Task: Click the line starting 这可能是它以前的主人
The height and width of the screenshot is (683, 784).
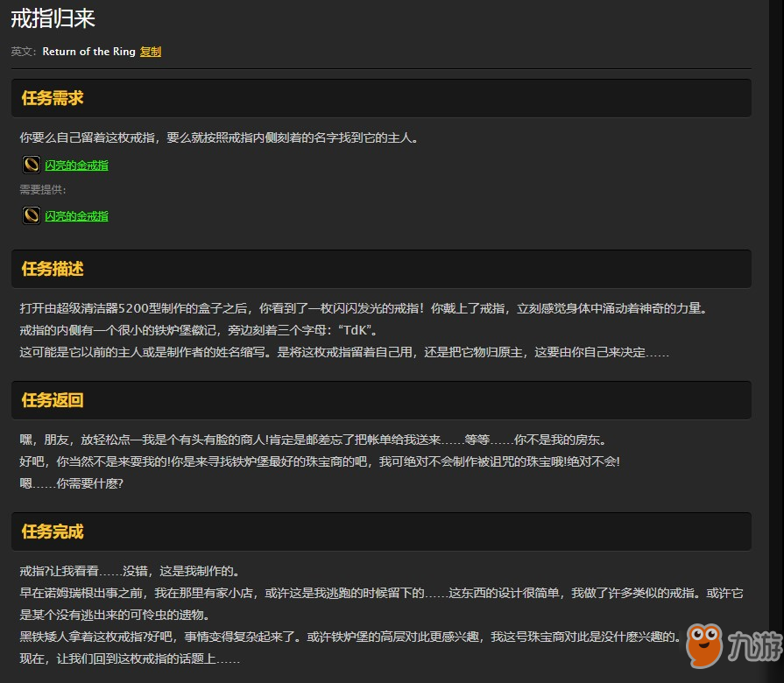Action: (344, 352)
